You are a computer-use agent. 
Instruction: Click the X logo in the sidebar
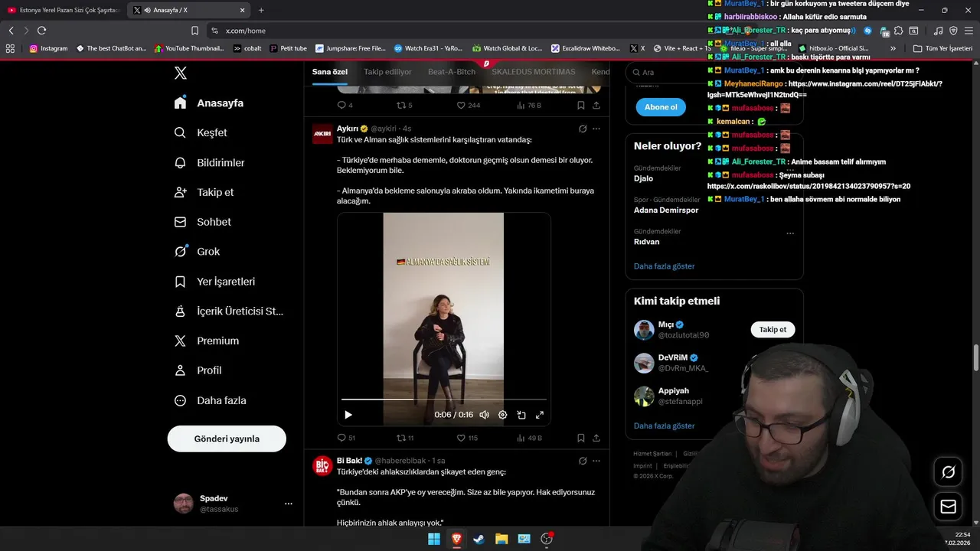[x=180, y=73]
